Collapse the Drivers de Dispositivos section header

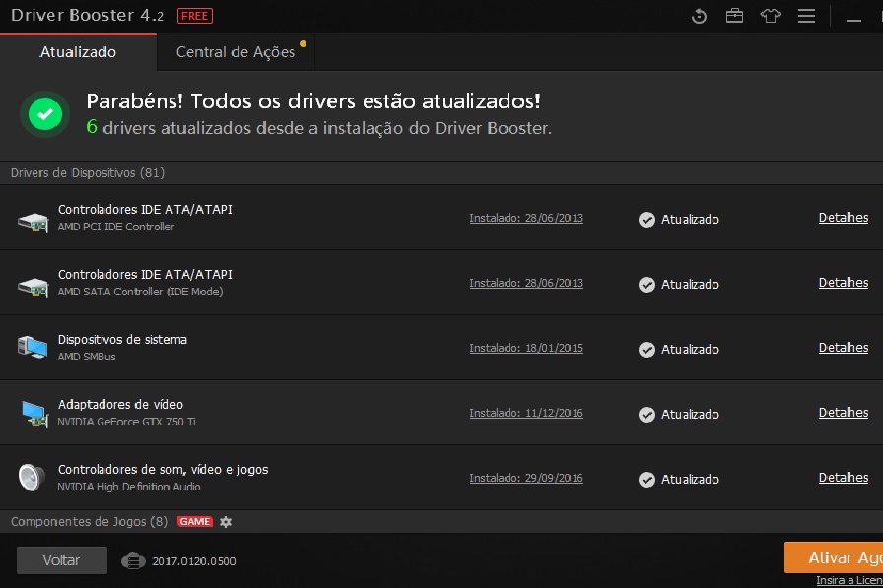(88, 173)
